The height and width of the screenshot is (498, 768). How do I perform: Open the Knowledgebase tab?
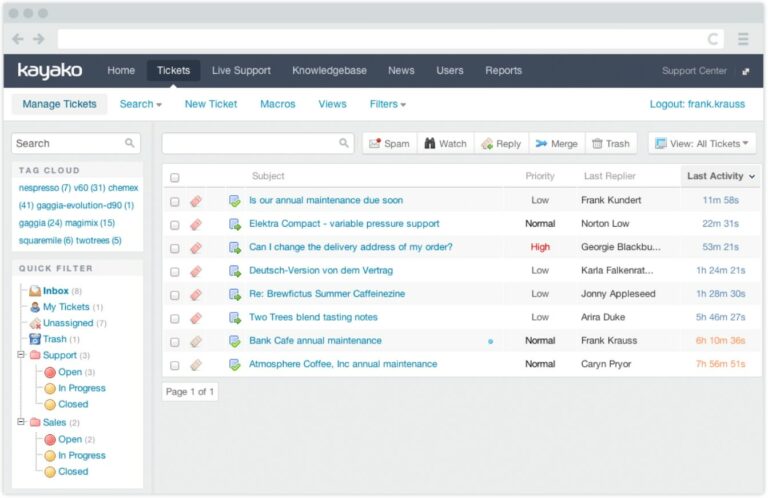(x=329, y=71)
